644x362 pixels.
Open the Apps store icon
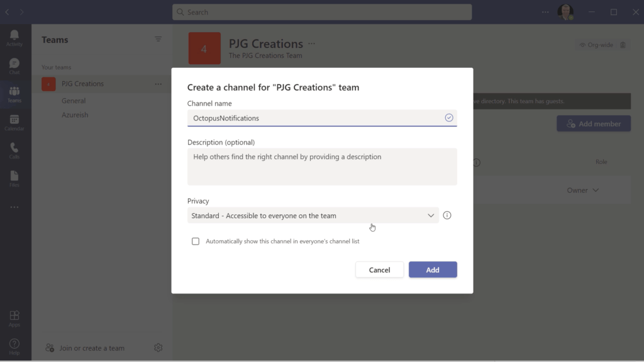pos(14,319)
